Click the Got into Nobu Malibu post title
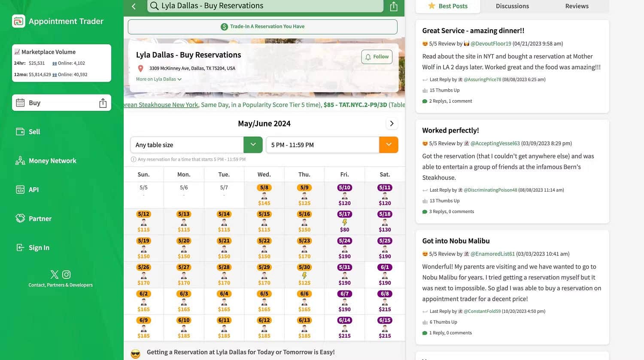This screenshot has width=644, height=360. pyautogui.click(x=456, y=241)
